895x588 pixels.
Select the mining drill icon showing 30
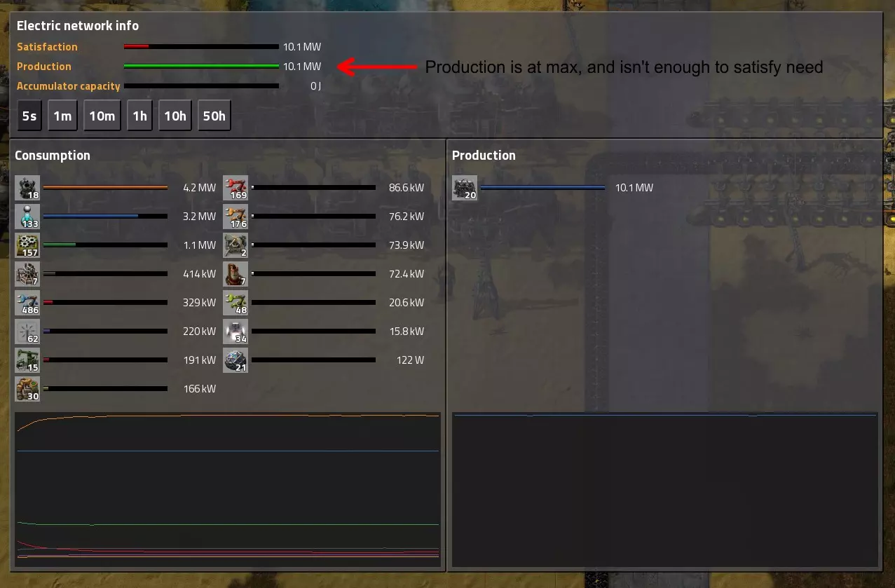[27, 389]
